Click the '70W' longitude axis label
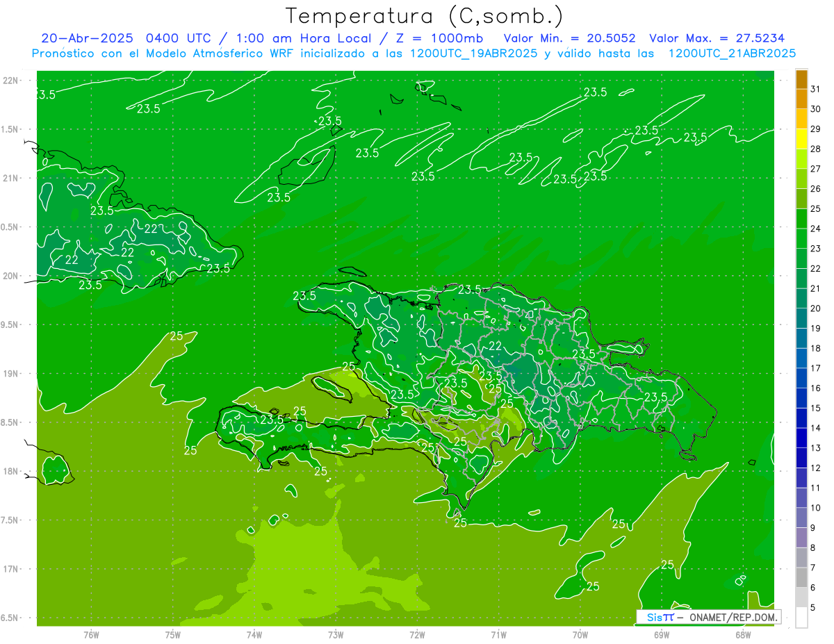 coord(580,634)
